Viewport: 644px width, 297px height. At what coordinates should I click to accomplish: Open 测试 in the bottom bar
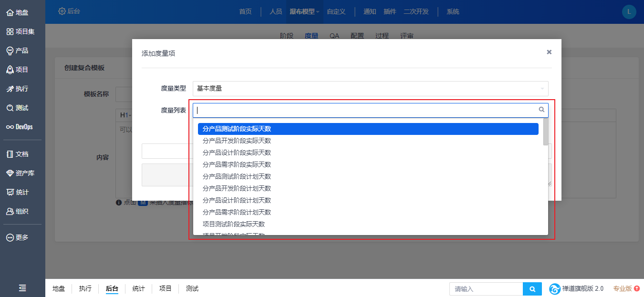(192, 288)
